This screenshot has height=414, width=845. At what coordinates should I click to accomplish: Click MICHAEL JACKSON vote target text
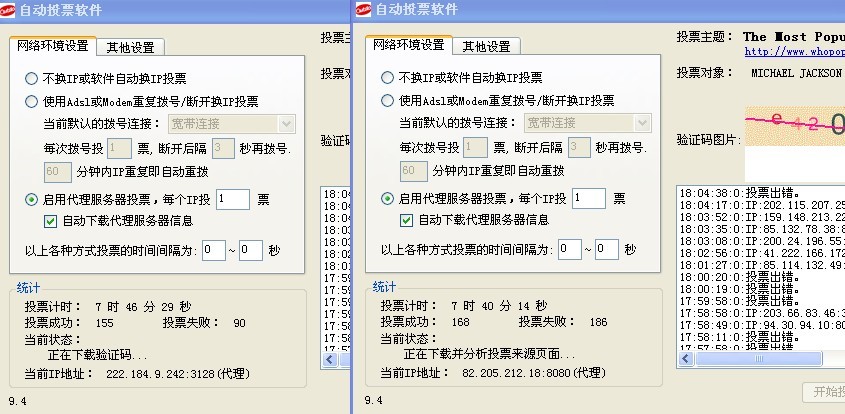(796, 73)
